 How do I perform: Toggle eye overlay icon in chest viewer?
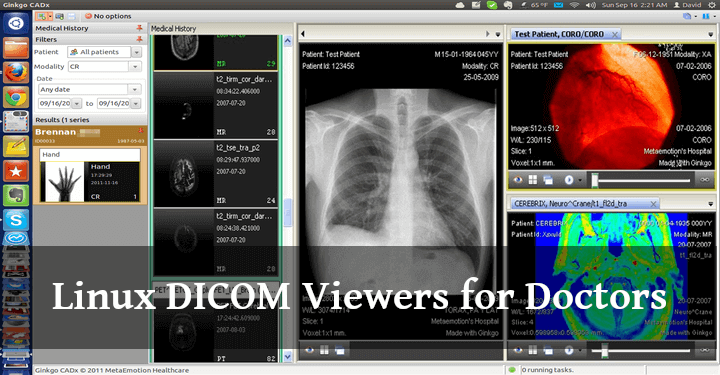coord(309,351)
